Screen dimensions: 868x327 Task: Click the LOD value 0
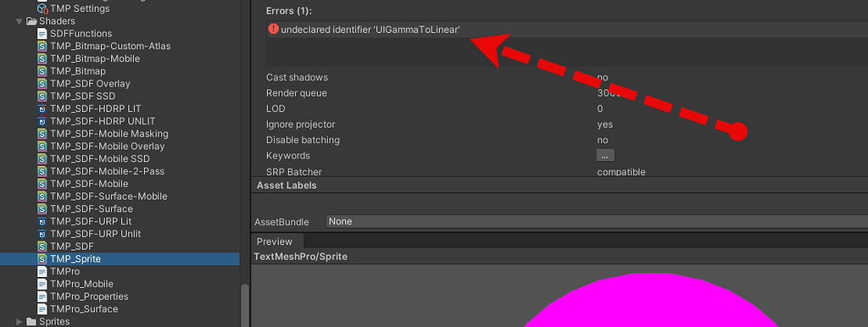coord(600,108)
